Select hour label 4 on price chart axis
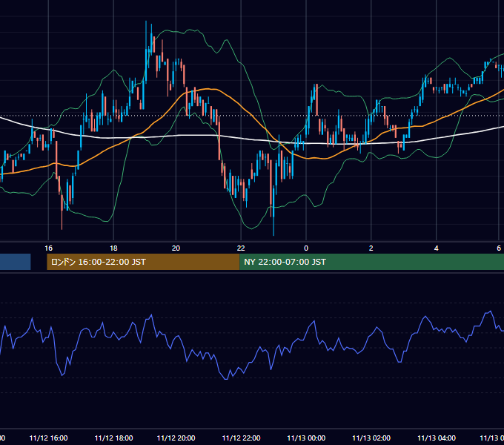The width and height of the screenshot is (504, 445). coord(436,248)
